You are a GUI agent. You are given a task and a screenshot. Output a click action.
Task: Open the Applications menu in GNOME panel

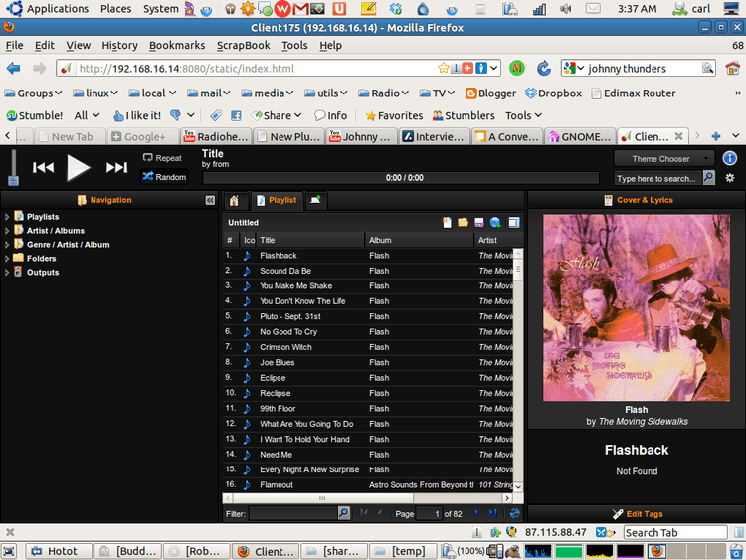click(48, 9)
